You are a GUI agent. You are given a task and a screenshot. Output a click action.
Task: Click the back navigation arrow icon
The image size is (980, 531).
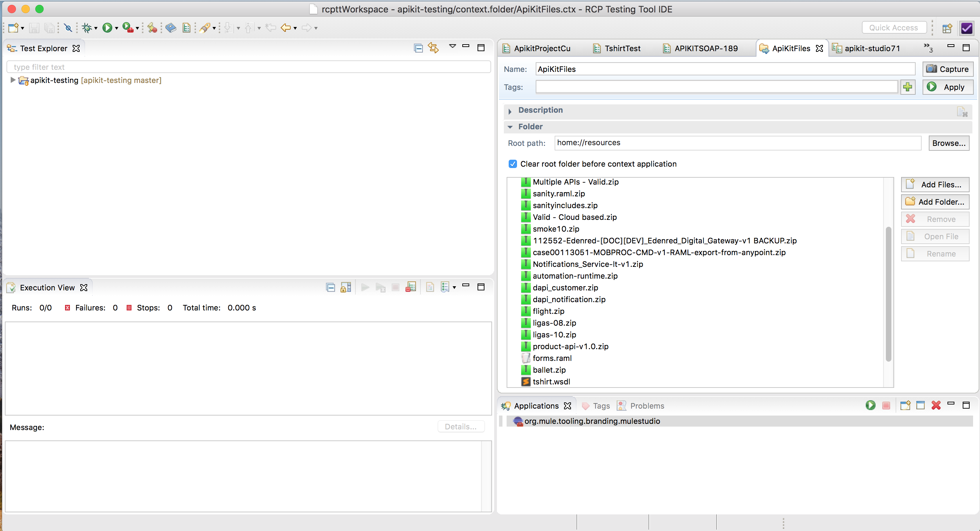tap(285, 28)
